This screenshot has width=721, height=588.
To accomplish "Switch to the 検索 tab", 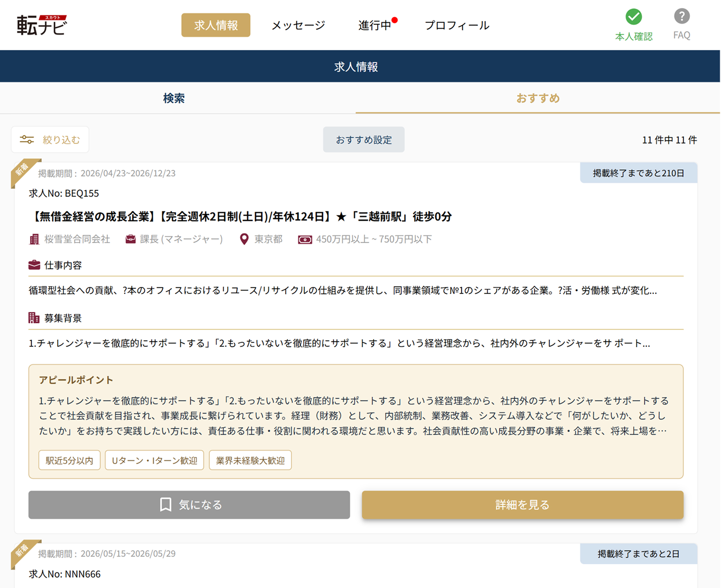I will click(174, 98).
